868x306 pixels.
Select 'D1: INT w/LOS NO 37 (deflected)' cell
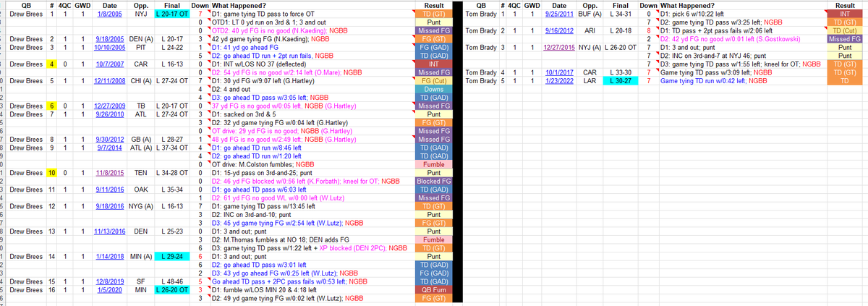pyautogui.click(x=312, y=63)
